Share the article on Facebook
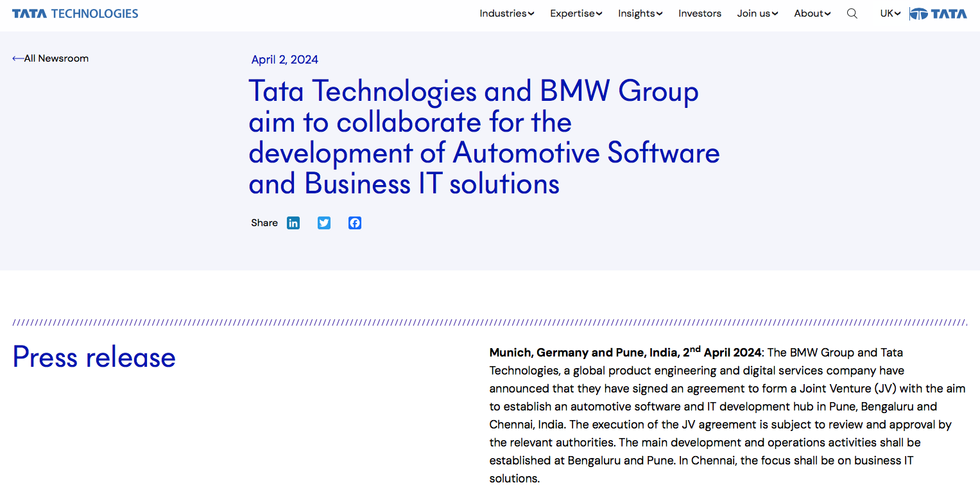The image size is (980, 494). (355, 223)
